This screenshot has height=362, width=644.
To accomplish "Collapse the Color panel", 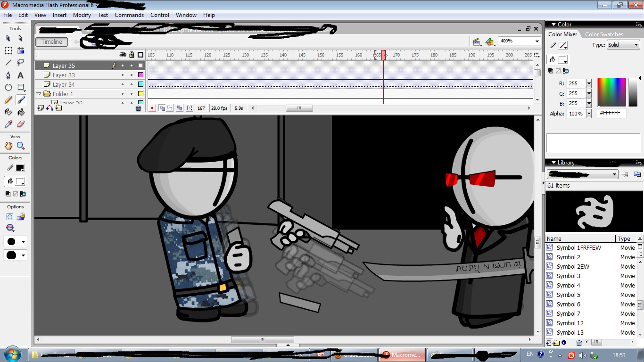I will tap(553, 25).
